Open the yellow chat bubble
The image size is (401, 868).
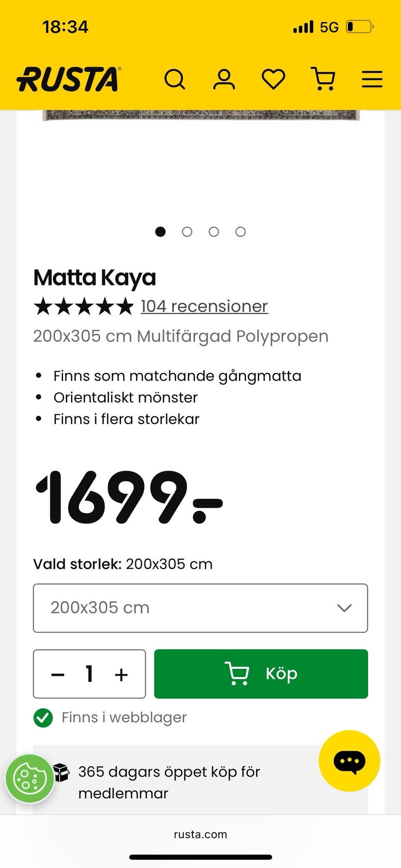pyautogui.click(x=349, y=761)
